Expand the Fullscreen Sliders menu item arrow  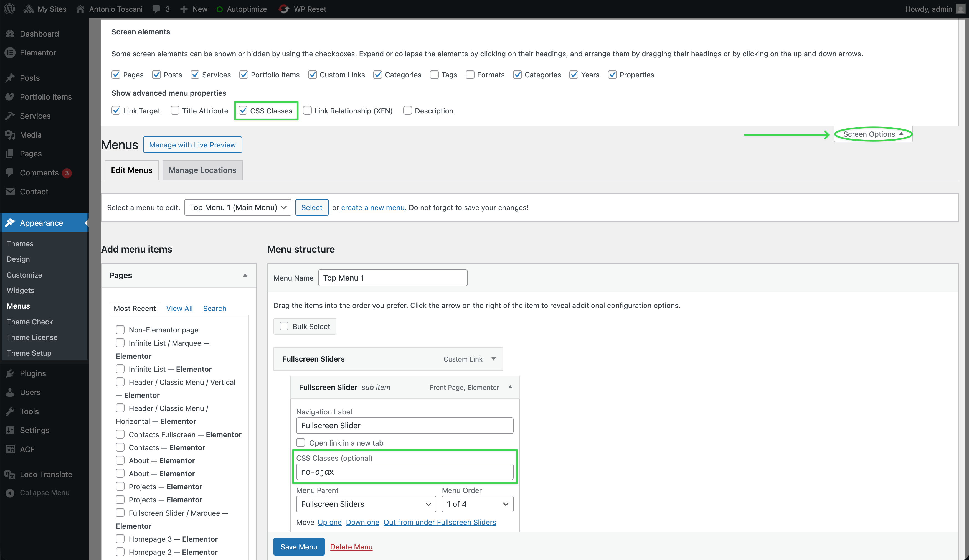click(493, 359)
